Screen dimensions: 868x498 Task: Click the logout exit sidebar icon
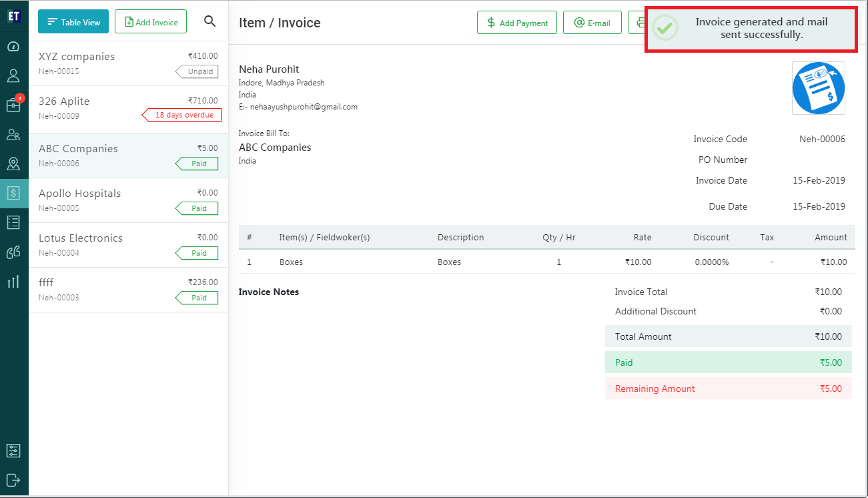pyautogui.click(x=13, y=480)
